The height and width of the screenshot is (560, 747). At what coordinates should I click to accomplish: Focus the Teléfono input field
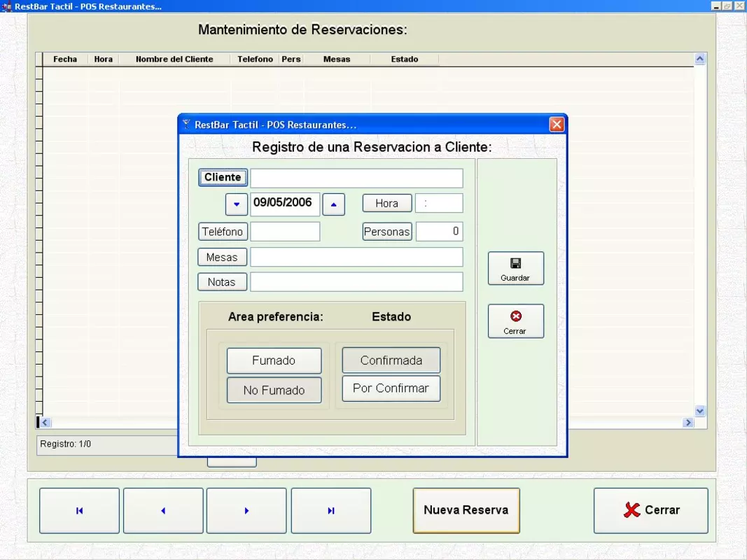coord(285,232)
